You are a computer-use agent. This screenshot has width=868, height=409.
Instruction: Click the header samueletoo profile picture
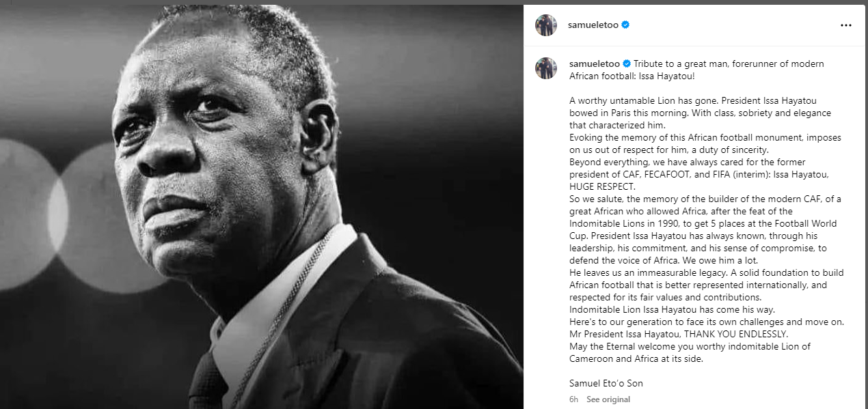[x=545, y=25]
